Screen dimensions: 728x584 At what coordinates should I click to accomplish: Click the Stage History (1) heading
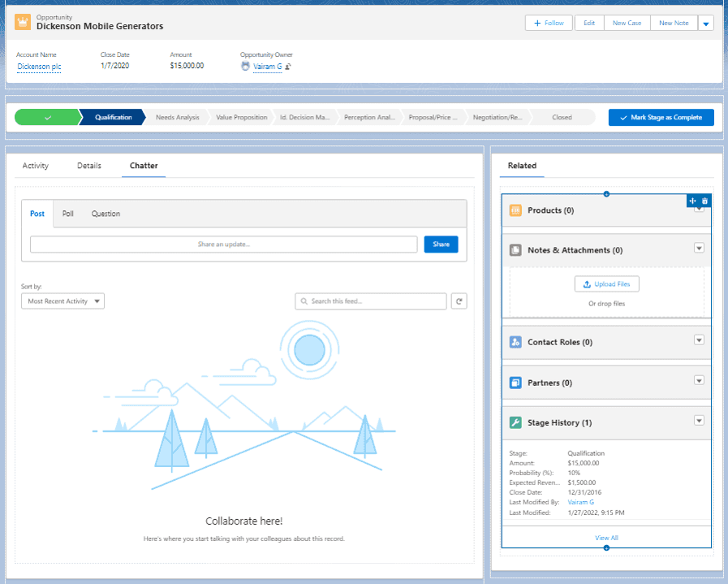[559, 423]
